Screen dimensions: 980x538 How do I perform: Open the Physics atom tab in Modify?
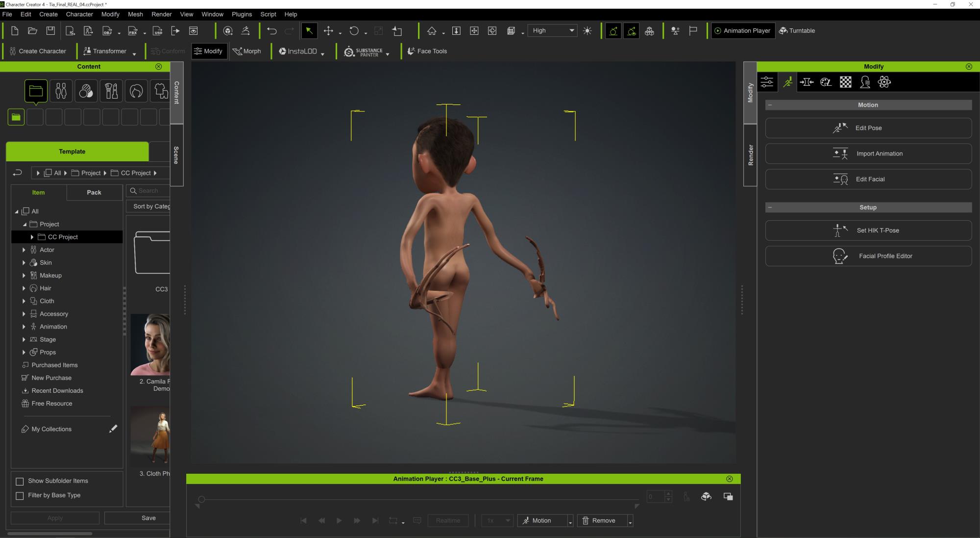(884, 82)
